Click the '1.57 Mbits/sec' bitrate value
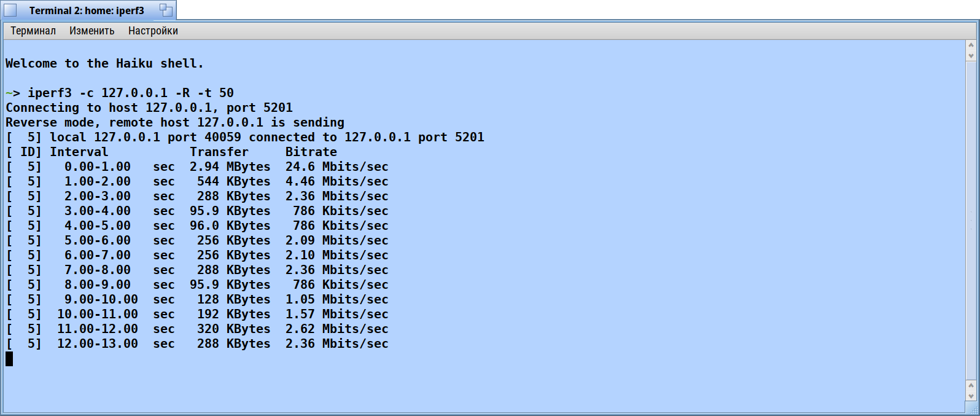Viewport: 980px width, 416px height. [x=337, y=314]
